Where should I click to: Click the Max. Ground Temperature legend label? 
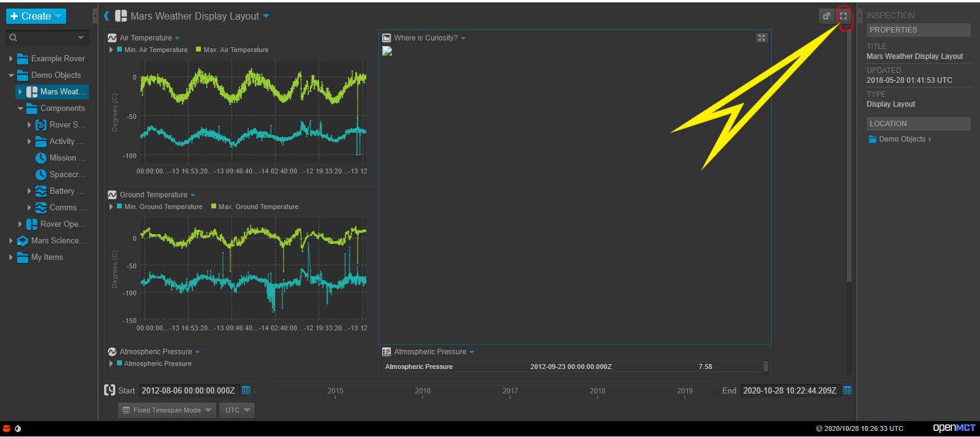[x=258, y=207]
